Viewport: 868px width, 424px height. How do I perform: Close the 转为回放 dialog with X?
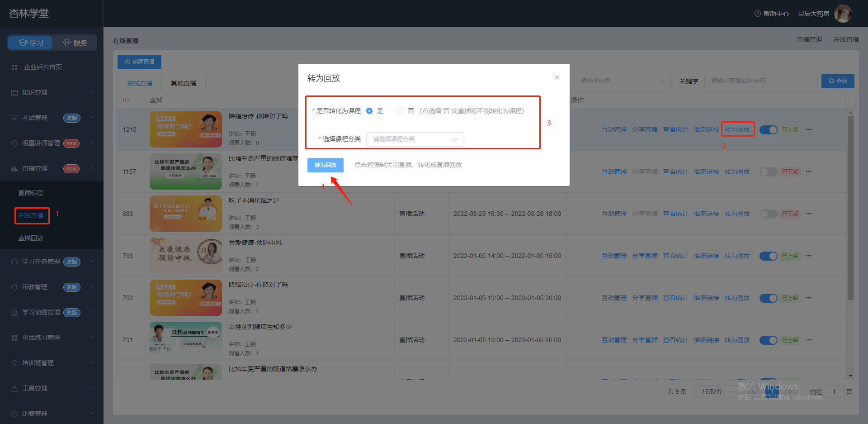(x=557, y=77)
